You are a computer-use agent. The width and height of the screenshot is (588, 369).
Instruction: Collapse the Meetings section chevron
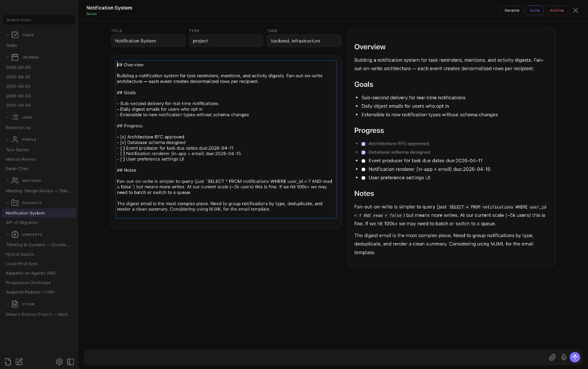(x=8, y=180)
